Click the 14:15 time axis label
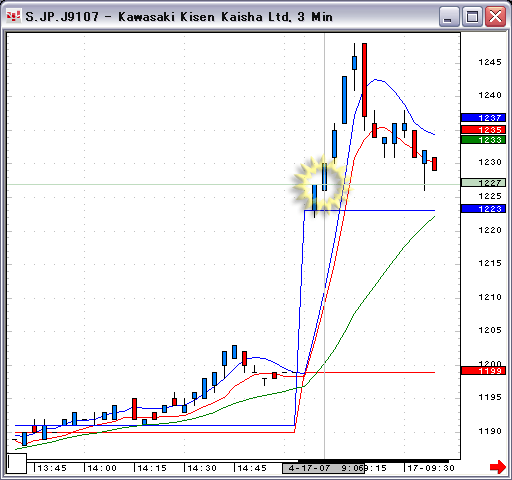 click(152, 468)
